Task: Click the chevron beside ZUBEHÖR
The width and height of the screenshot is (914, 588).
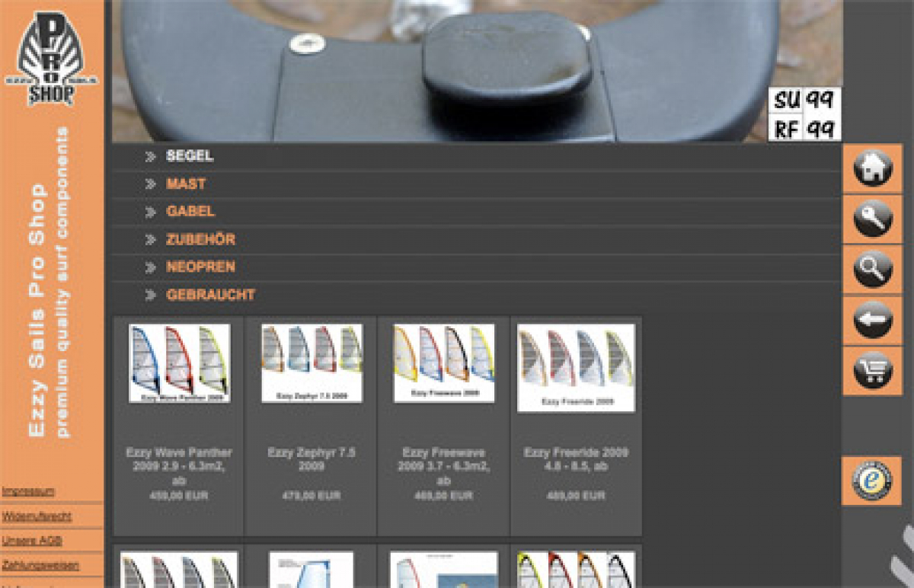Action: (151, 240)
